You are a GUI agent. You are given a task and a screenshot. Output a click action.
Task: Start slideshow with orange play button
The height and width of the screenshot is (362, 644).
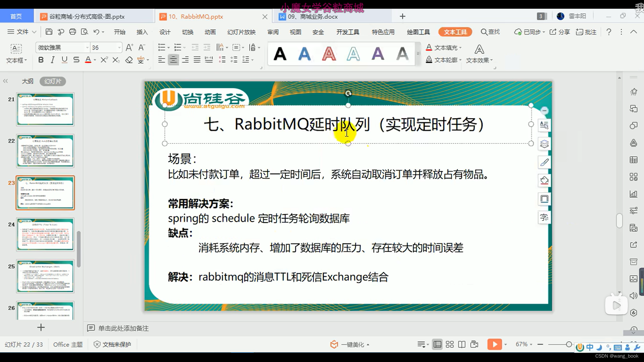pyautogui.click(x=494, y=344)
